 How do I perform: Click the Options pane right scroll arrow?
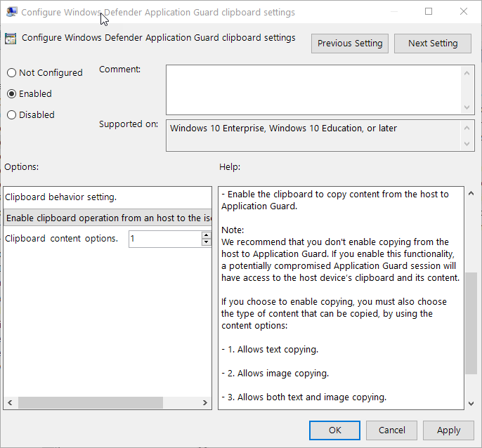pos(205,403)
